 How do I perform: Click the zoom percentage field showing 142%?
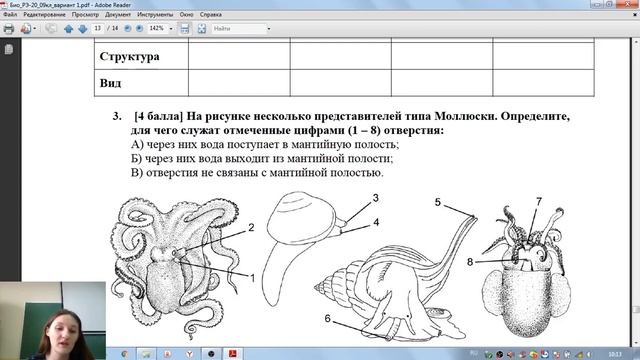coord(157,28)
